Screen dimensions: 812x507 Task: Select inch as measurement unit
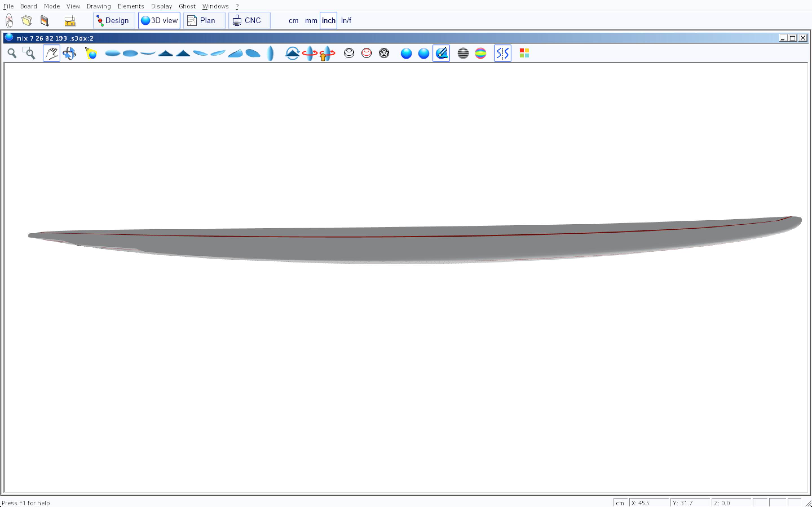(x=328, y=21)
